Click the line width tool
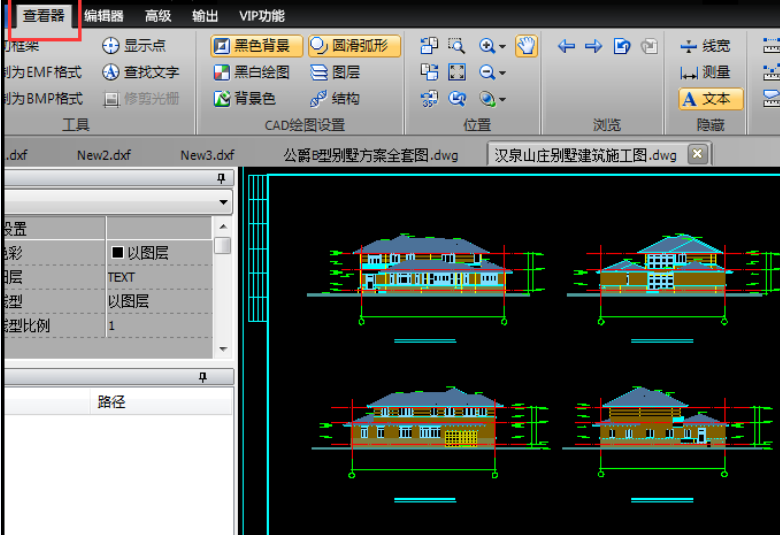Viewport: 780px width, 535px height. [x=706, y=46]
